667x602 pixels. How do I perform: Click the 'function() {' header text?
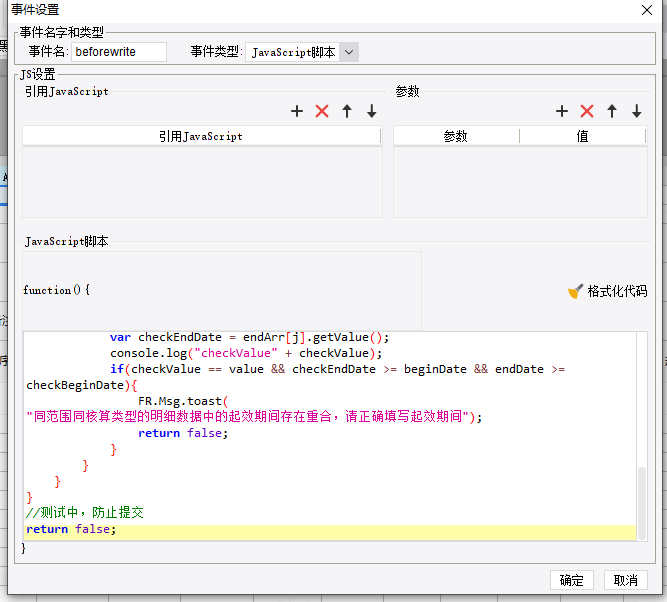(x=57, y=290)
